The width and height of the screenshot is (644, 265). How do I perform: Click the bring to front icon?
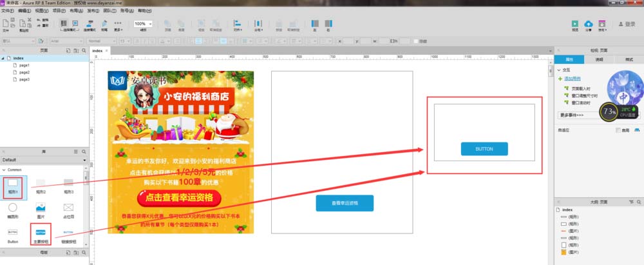(x=167, y=23)
